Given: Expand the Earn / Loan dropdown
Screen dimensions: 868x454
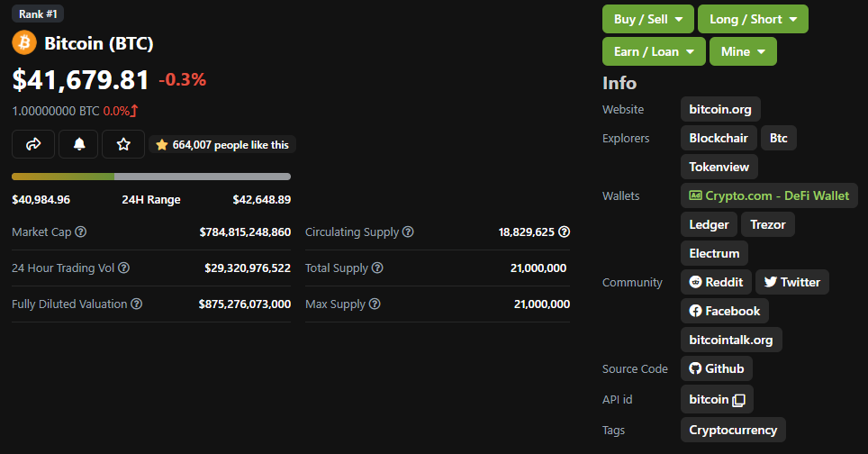Looking at the screenshot, I should pyautogui.click(x=654, y=51).
